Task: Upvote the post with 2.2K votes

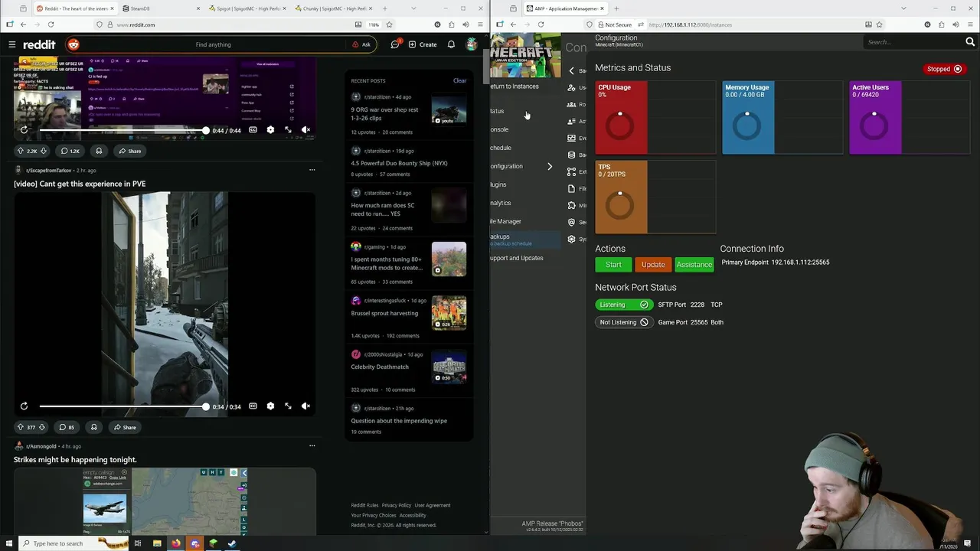Action: tap(21, 151)
